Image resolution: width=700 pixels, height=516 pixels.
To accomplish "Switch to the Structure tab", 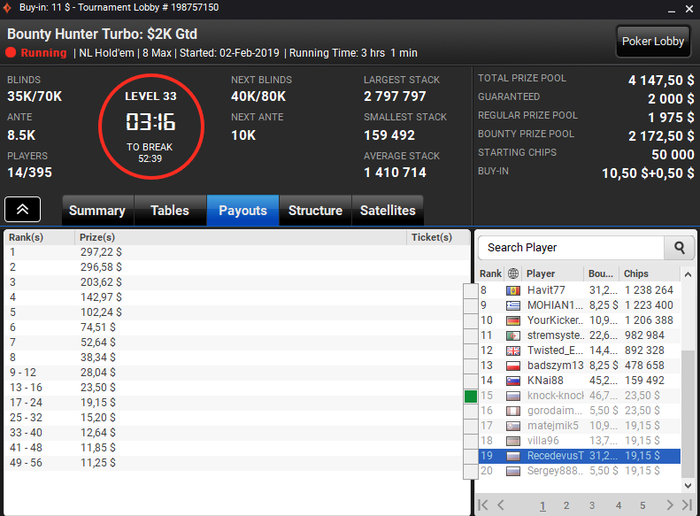I will click(315, 210).
